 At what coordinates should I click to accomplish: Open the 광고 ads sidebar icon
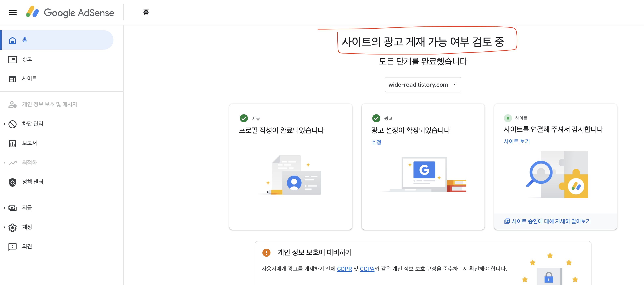[13, 60]
